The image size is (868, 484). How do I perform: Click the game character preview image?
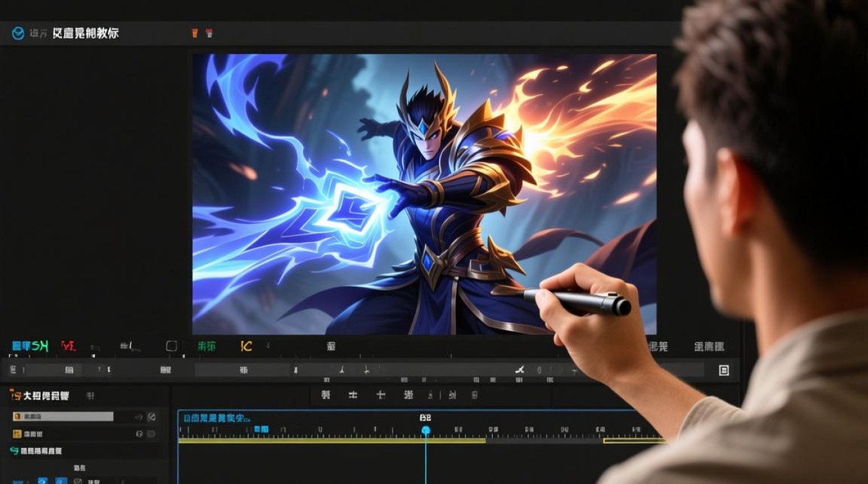click(424, 194)
